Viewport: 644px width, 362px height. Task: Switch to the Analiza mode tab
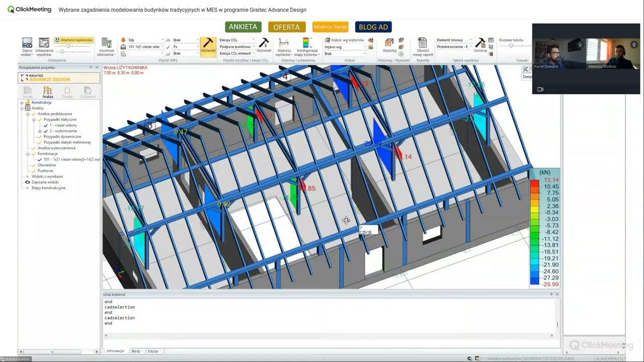[47, 92]
